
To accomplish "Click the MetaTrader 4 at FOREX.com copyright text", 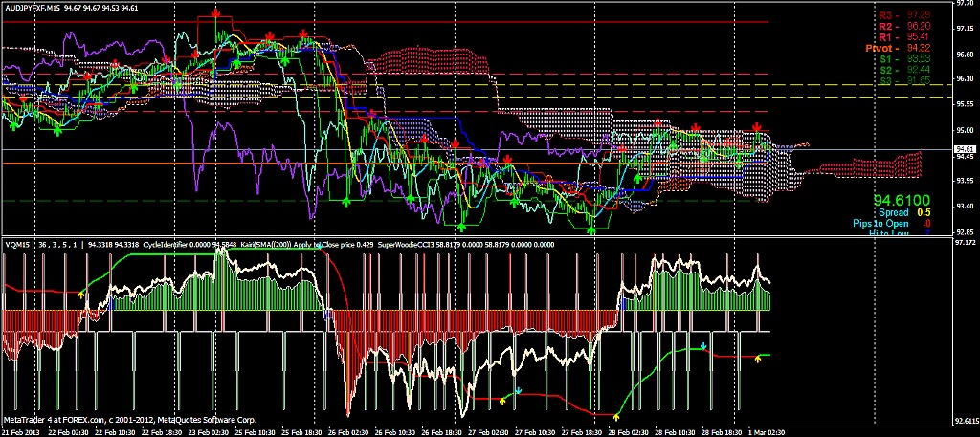I will pos(130,420).
